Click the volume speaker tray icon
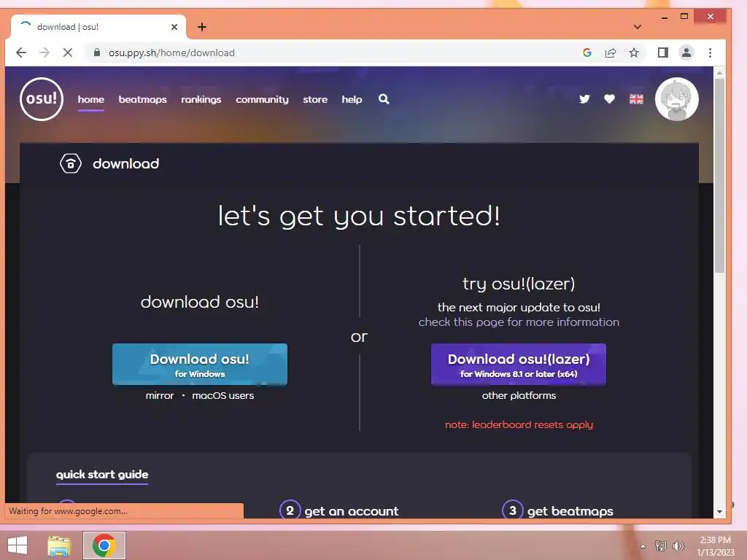 click(678, 546)
